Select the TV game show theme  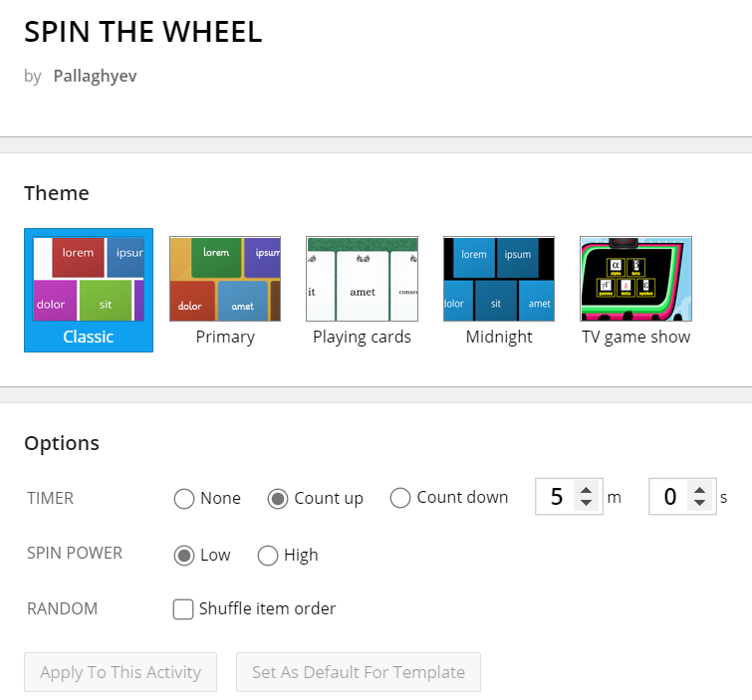point(635,290)
